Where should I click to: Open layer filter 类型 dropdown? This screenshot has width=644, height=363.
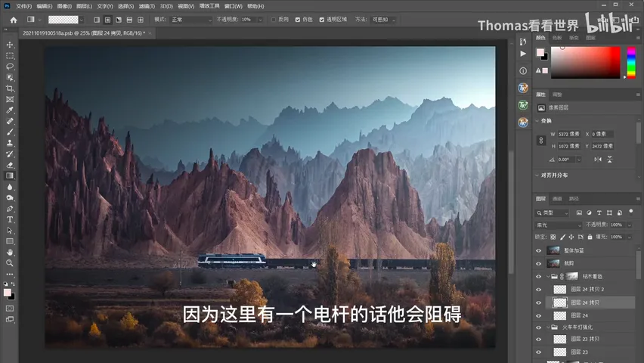[553, 213]
